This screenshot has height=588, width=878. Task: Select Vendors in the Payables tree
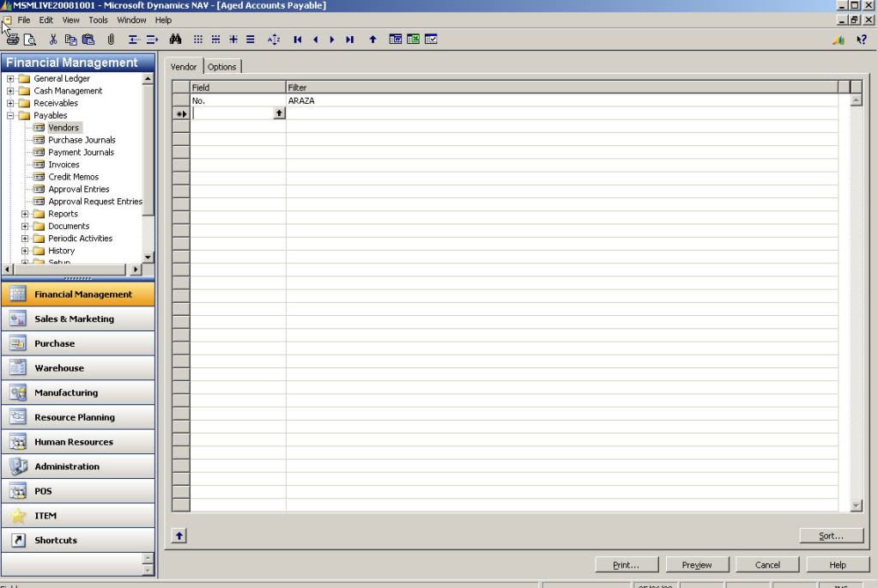point(64,128)
